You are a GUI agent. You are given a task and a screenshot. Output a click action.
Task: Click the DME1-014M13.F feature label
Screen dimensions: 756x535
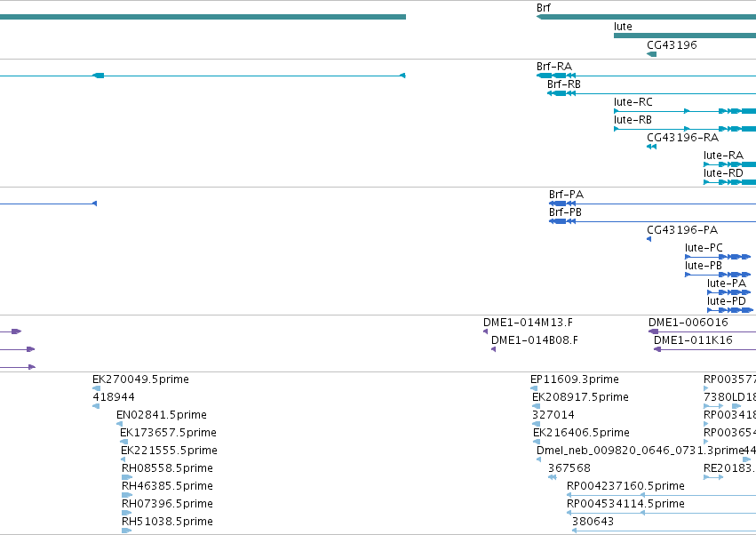pos(528,323)
